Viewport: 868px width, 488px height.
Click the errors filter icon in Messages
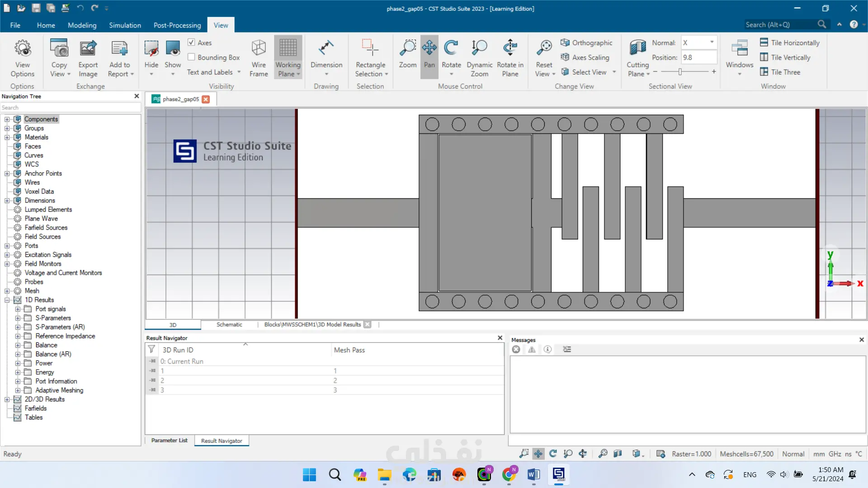[x=516, y=349]
